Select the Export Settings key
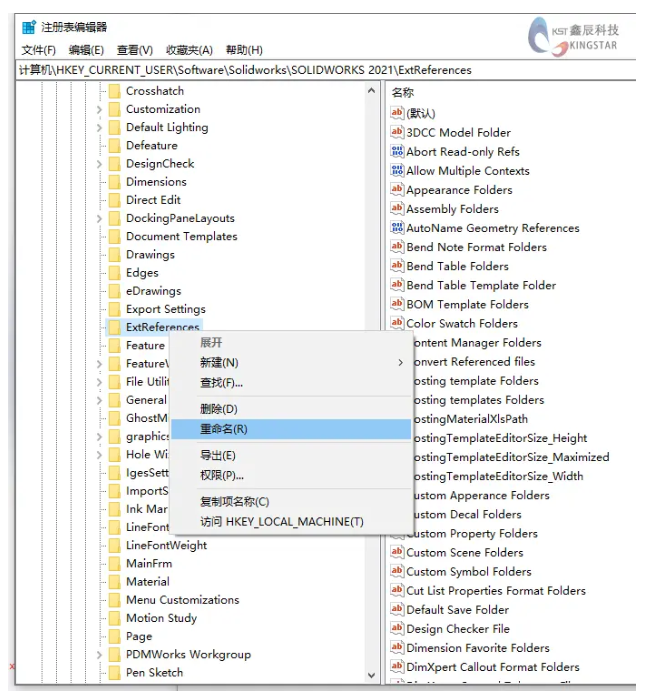The width and height of the screenshot is (655, 698). pyautogui.click(x=166, y=309)
